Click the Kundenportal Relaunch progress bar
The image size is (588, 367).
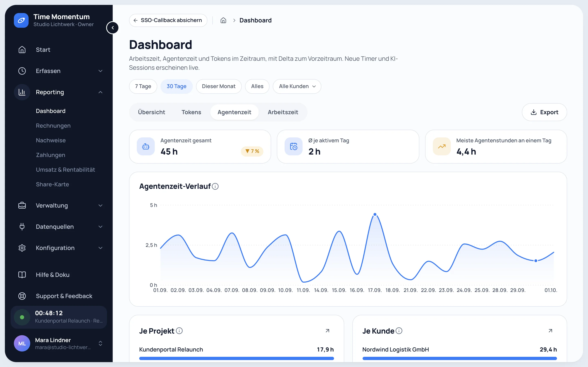click(x=236, y=358)
